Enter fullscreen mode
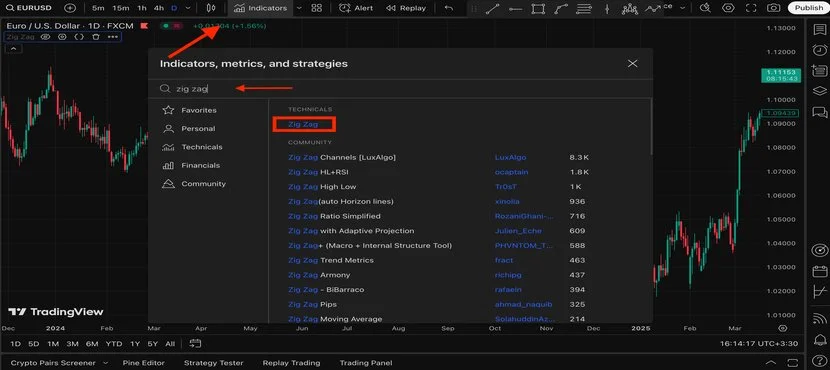The image size is (830, 370). 751,8
